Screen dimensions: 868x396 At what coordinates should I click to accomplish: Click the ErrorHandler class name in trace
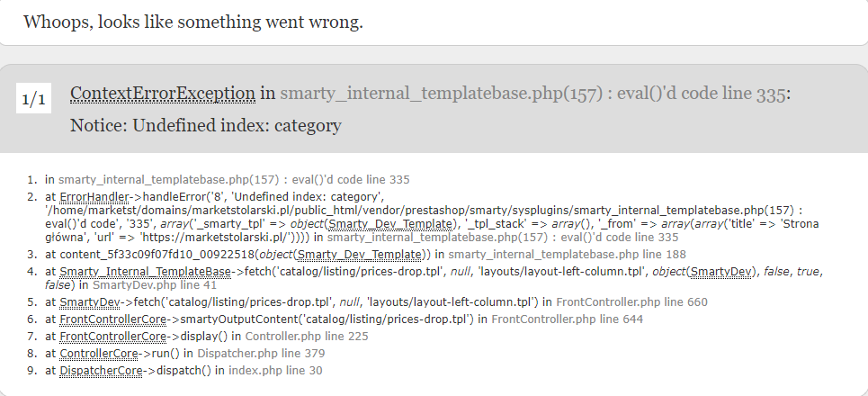click(x=94, y=196)
